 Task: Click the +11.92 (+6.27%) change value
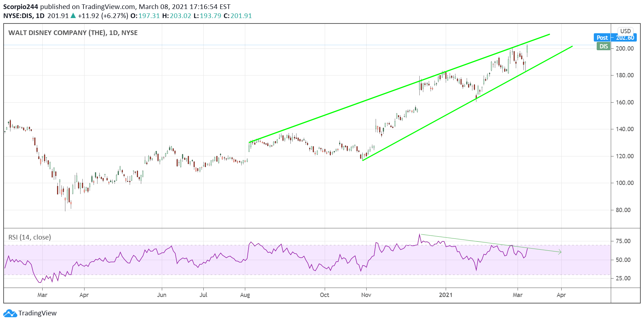pos(103,16)
